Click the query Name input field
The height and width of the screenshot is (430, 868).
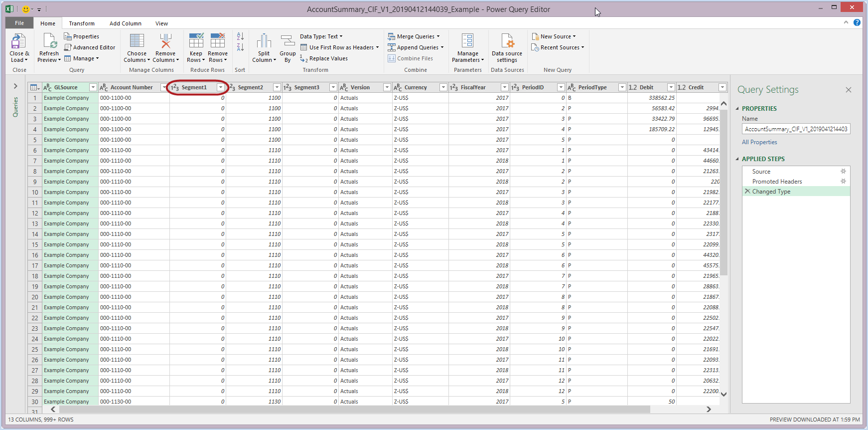point(796,129)
